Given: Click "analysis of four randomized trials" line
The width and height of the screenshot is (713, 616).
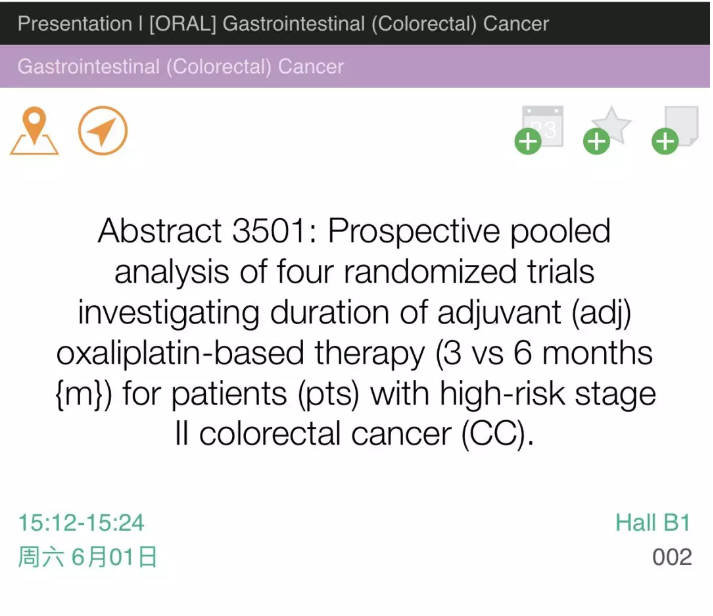Looking at the screenshot, I should coord(355,272).
